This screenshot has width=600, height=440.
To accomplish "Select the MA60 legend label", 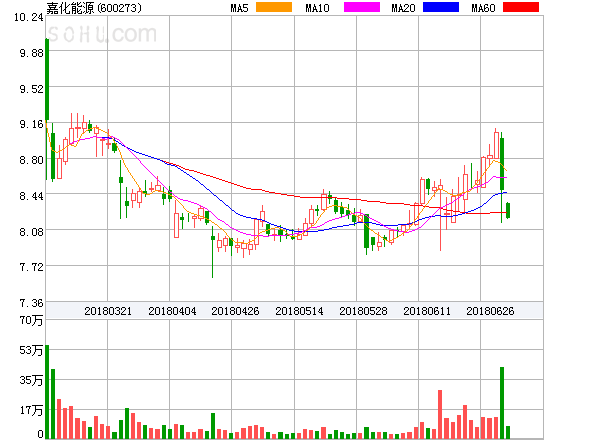I will (482, 8).
